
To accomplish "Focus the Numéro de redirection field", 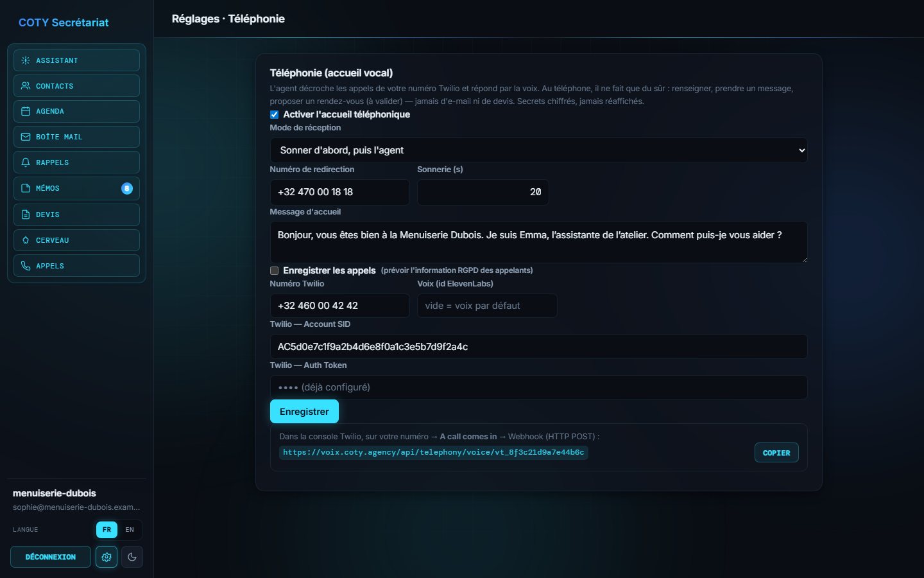I will point(339,192).
